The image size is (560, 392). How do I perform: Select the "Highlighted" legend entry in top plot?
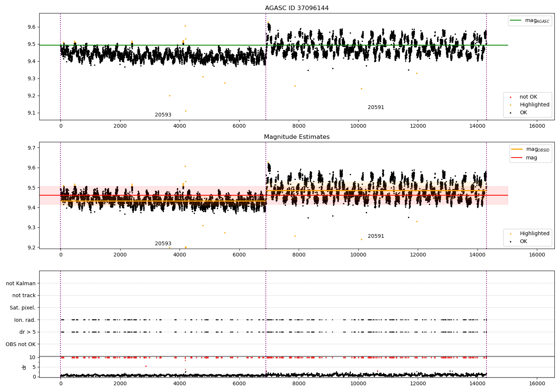(x=535, y=105)
